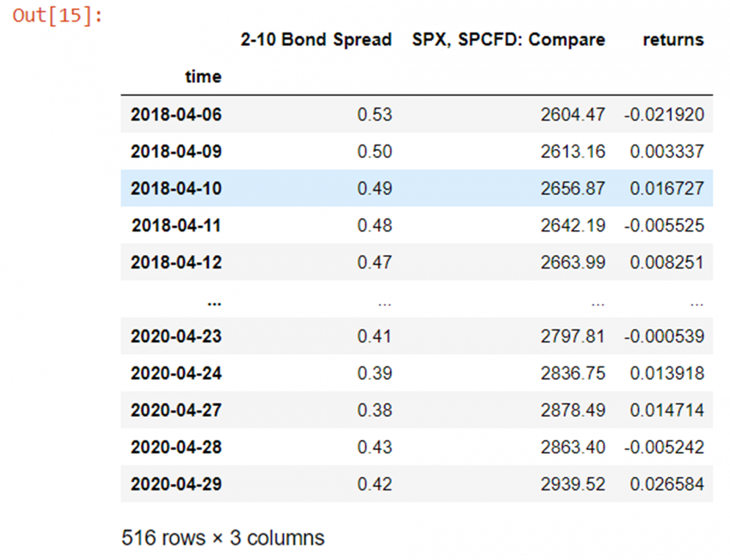Click the ellipsis truncation row

point(417,299)
